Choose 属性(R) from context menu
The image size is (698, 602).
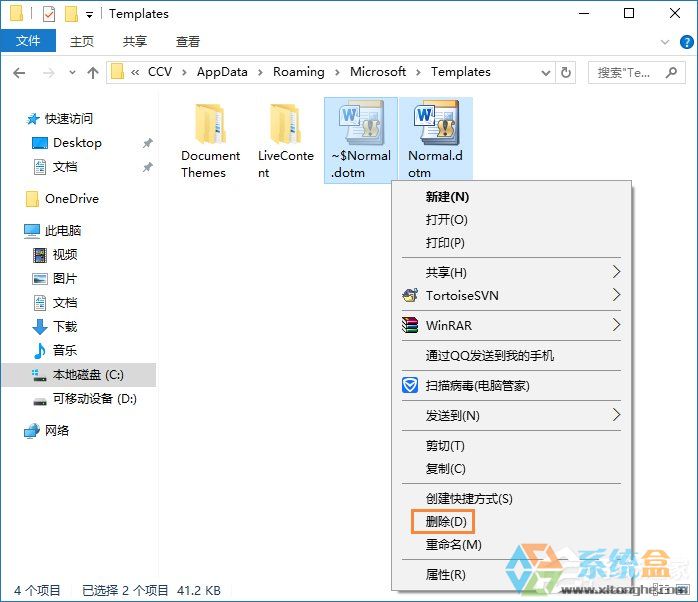pos(511,575)
